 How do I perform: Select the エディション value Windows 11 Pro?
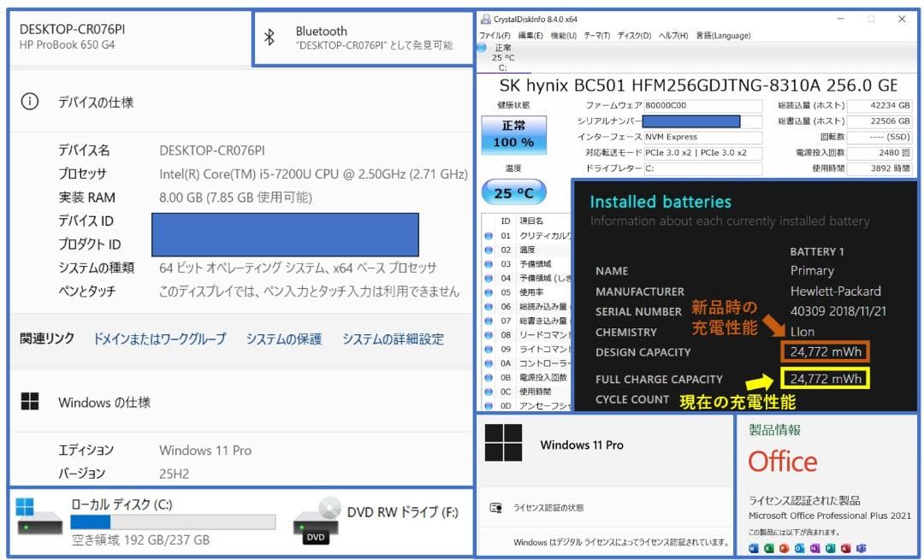click(x=205, y=450)
